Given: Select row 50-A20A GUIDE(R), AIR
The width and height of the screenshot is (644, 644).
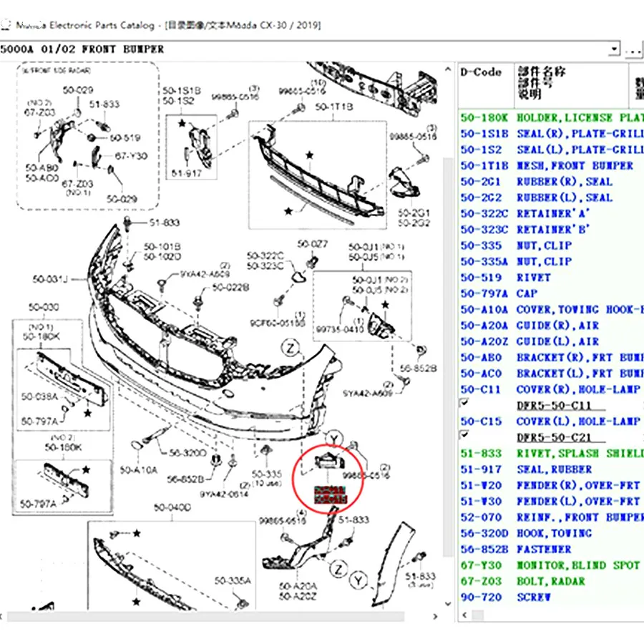Looking at the screenshot, I should click(x=551, y=326).
